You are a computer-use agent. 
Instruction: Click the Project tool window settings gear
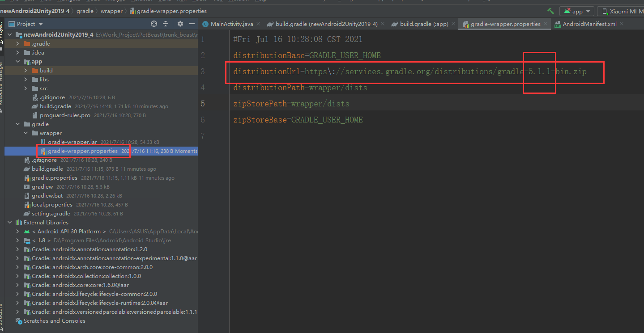pos(180,24)
